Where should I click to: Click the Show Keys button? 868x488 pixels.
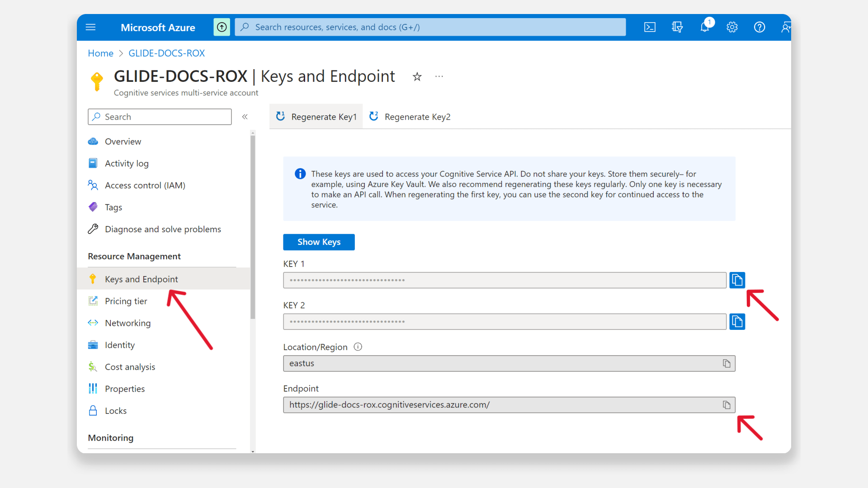point(319,242)
